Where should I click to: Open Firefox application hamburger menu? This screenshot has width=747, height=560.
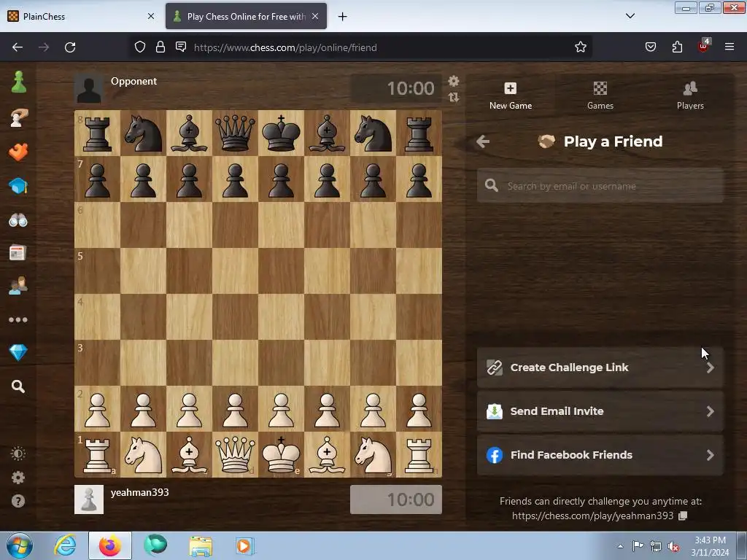point(729,47)
